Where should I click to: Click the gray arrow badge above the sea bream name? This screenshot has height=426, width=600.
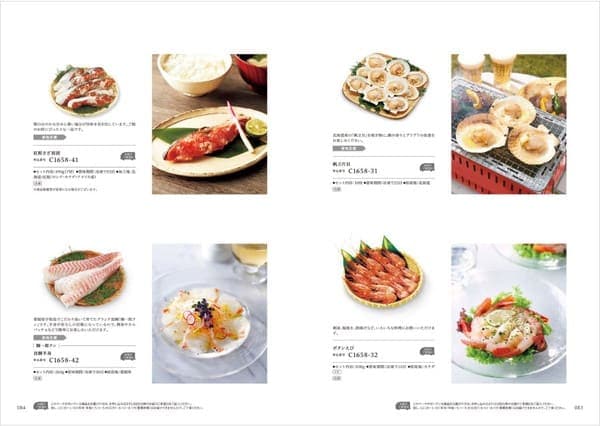[x=49, y=338]
